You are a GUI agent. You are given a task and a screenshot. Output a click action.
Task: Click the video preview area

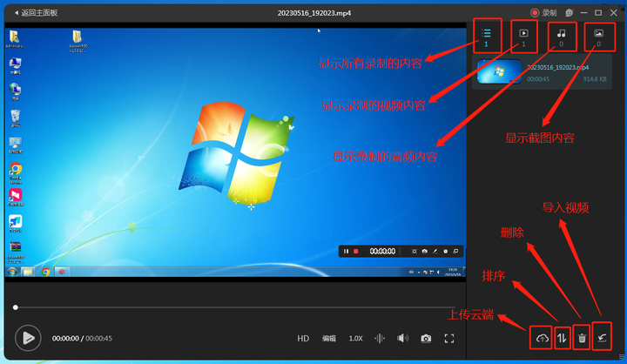[x=235, y=152]
